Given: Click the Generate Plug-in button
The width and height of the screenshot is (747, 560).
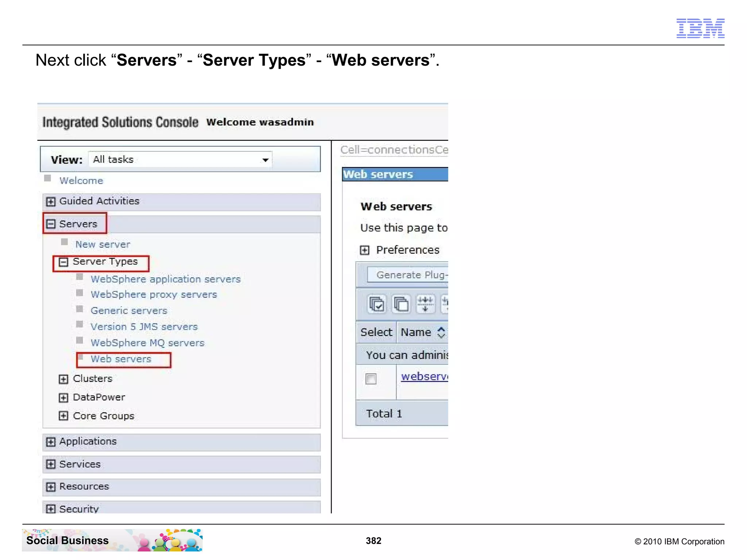Looking at the screenshot, I should pos(408,275).
